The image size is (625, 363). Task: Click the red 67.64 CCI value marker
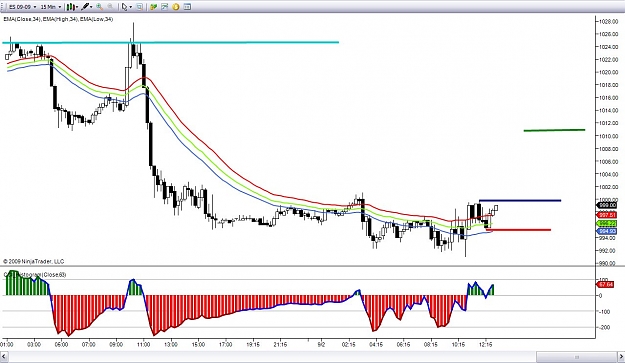click(605, 285)
